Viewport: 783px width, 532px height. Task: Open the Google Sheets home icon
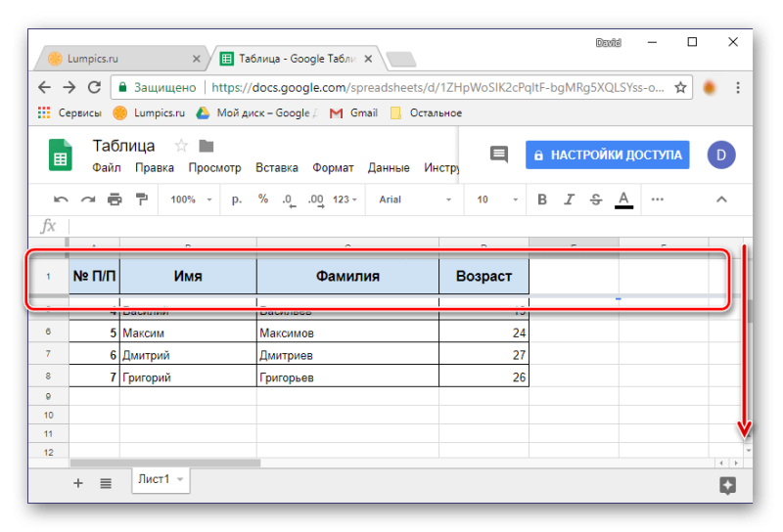click(60, 155)
